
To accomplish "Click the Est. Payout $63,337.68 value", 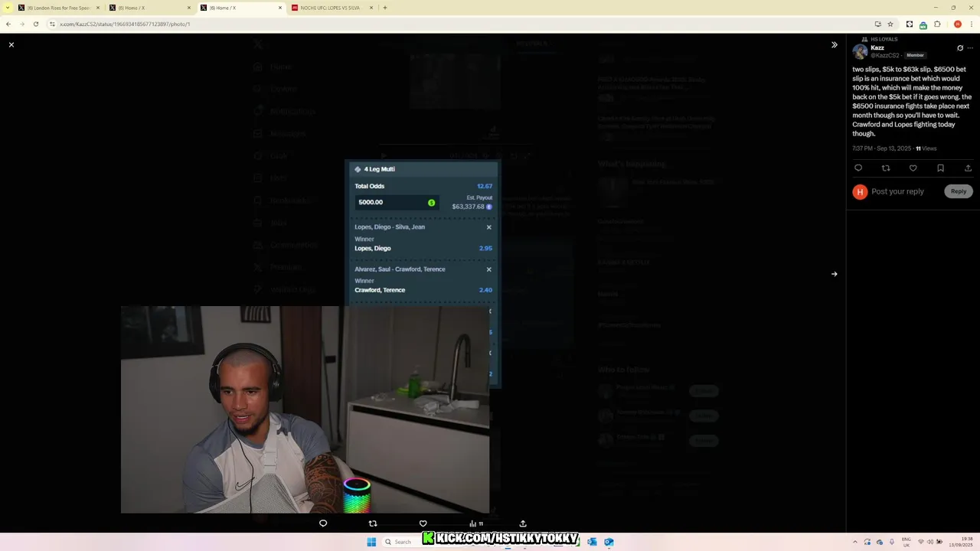I will coord(468,207).
